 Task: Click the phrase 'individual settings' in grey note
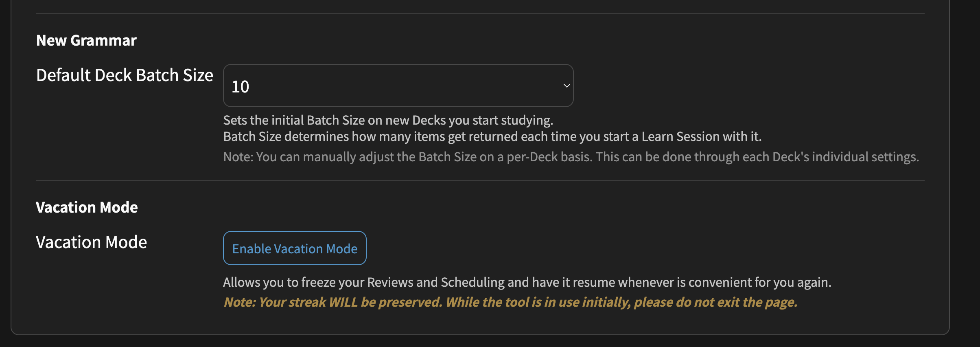866,157
